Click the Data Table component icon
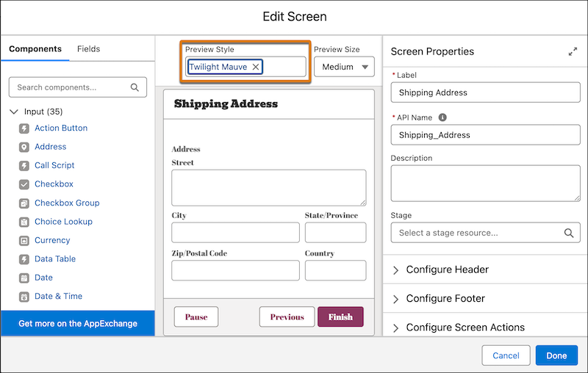588x373 pixels. click(24, 259)
